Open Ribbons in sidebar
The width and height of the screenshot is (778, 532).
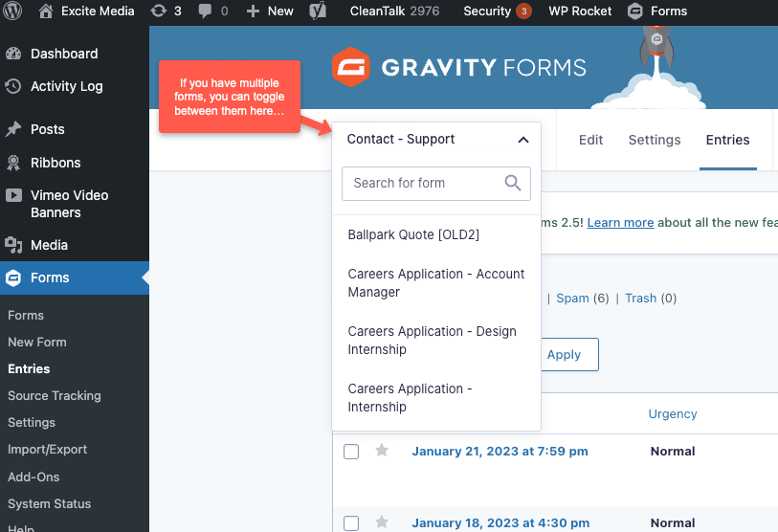click(56, 163)
